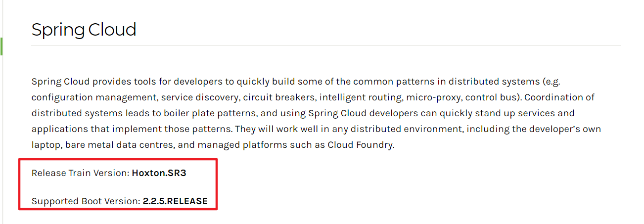
Task: Click the phrase configuration management
Action: pyautogui.click(x=94, y=97)
